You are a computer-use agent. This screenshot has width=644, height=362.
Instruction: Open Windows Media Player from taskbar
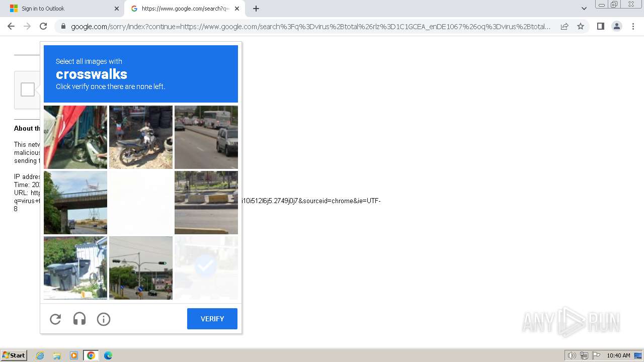(x=74, y=355)
